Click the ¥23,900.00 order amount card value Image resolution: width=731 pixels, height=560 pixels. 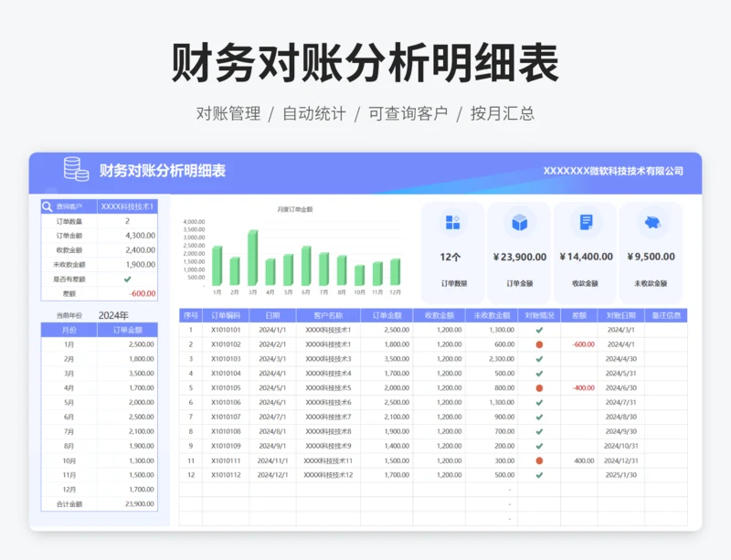[x=520, y=257]
